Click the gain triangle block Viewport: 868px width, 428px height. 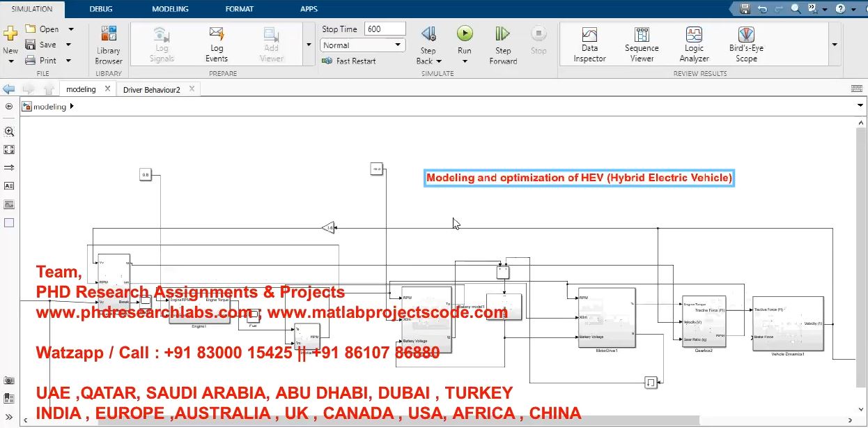tap(328, 227)
